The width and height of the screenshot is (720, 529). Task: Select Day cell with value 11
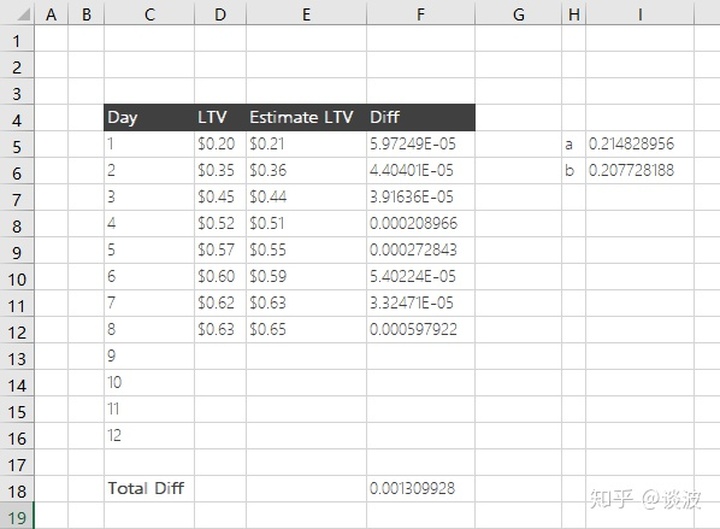pos(149,409)
